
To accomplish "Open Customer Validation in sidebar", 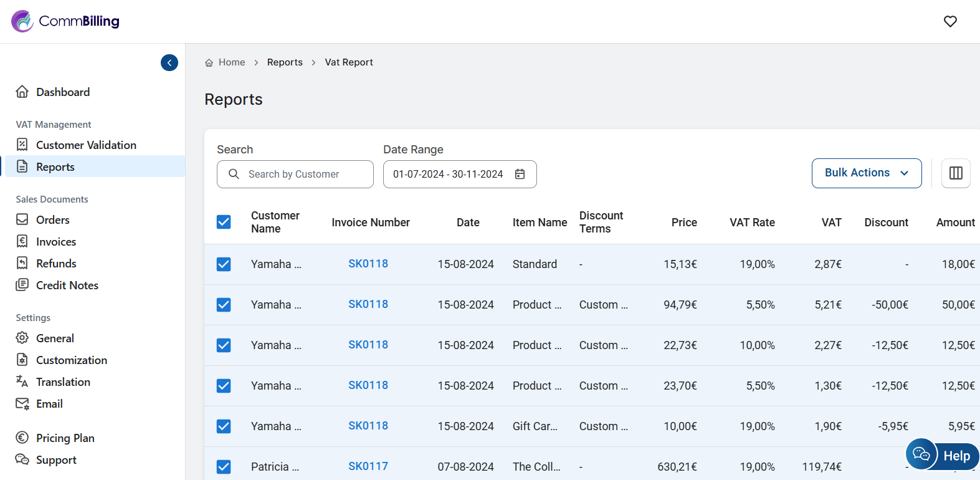I will [x=86, y=145].
